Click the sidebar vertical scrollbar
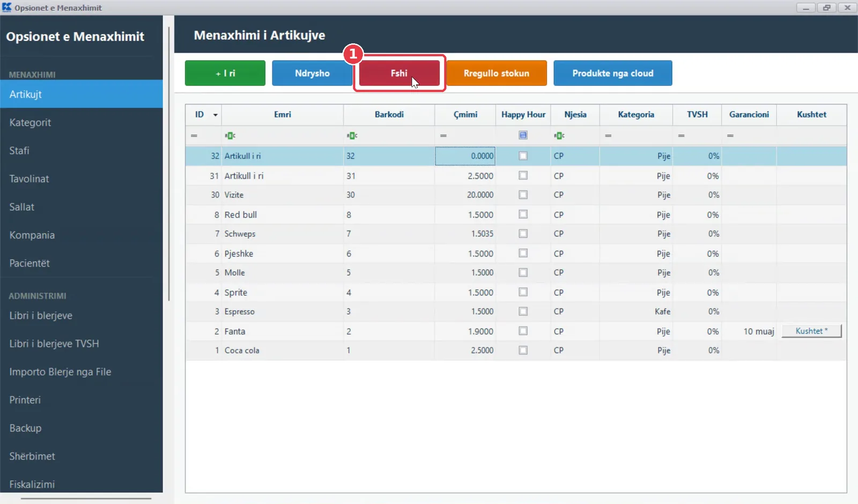 169,164
